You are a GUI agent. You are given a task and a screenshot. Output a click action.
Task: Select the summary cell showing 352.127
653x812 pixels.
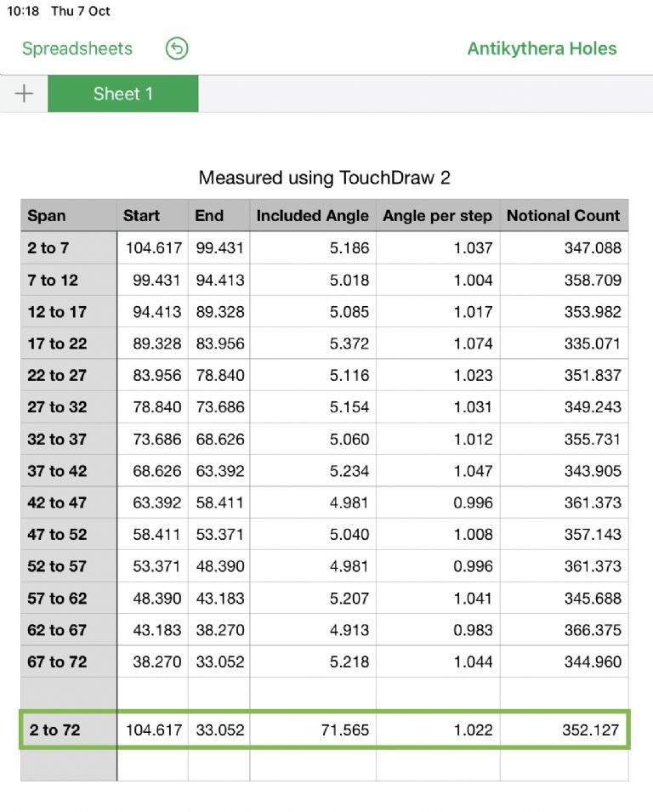point(564,730)
